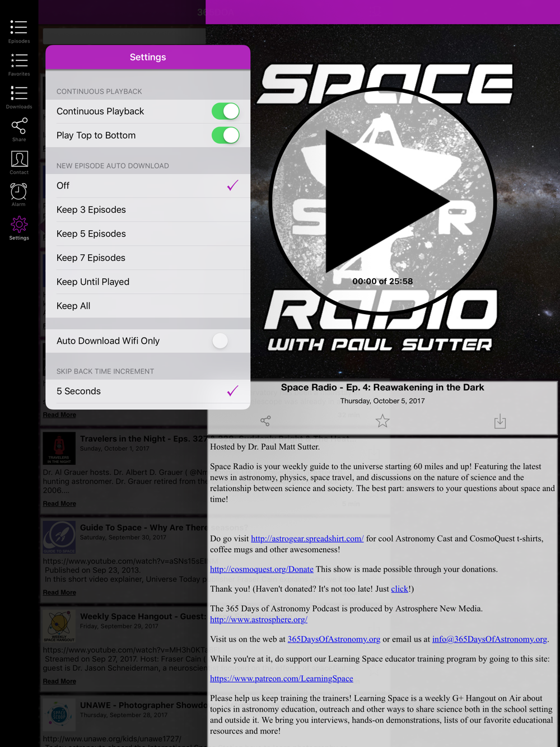The width and height of the screenshot is (560, 747).
Task: Email info@365DaysOfAstronomy.org link
Action: (489, 639)
